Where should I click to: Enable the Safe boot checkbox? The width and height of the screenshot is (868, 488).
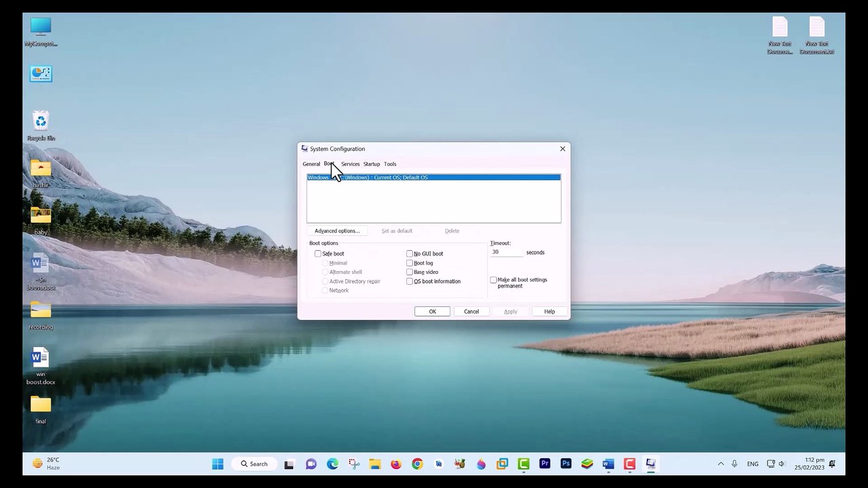pos(318,253)
